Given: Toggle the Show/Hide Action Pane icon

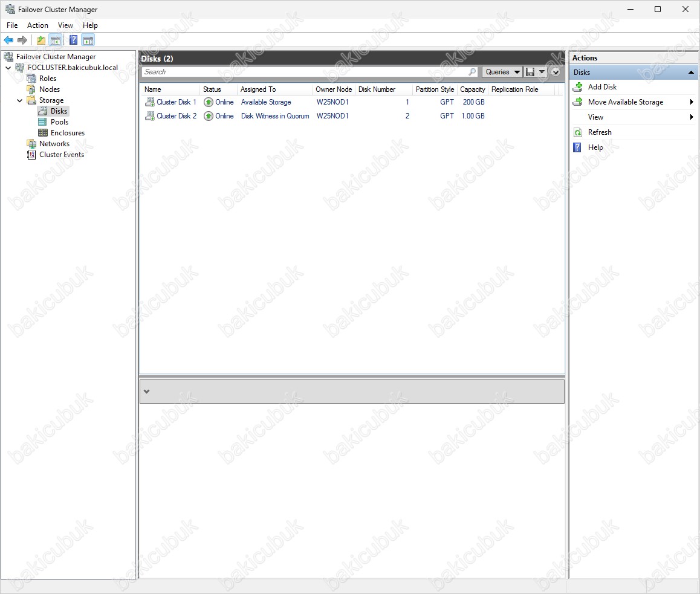Looking at the screenshot, I should coord(88,40).
